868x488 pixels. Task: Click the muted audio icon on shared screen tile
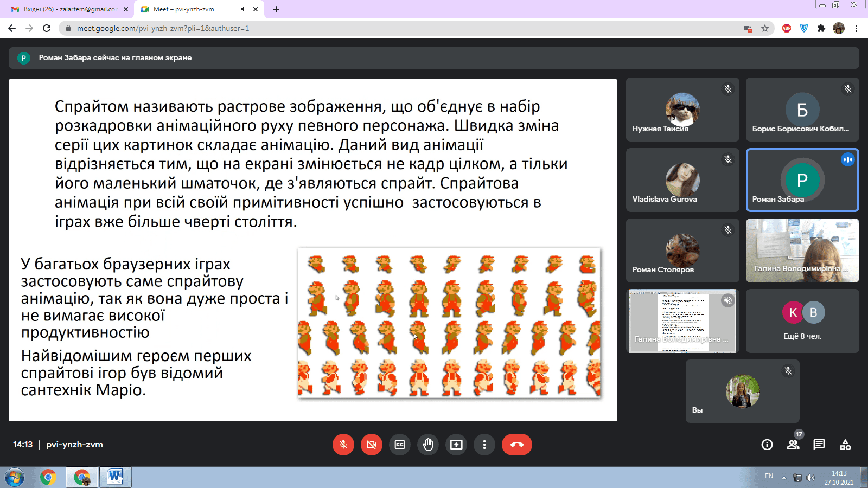click(x=728, y=300)
